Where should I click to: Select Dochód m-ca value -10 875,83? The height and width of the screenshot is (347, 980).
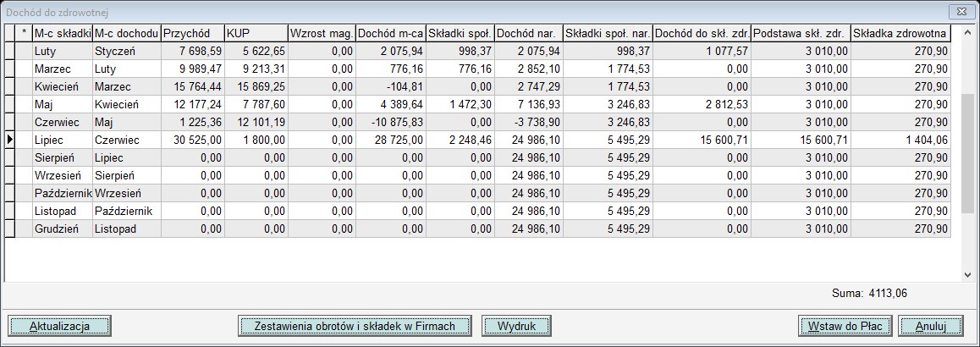[390, 123]
